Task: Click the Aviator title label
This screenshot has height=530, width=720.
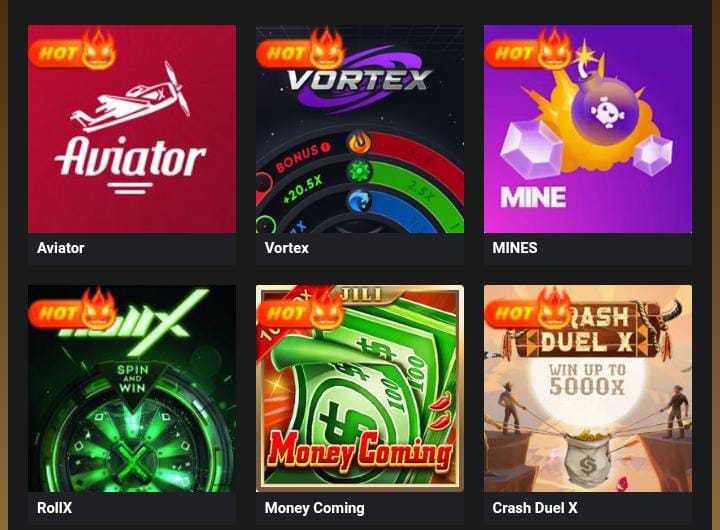Action: (x=61, y=248)
